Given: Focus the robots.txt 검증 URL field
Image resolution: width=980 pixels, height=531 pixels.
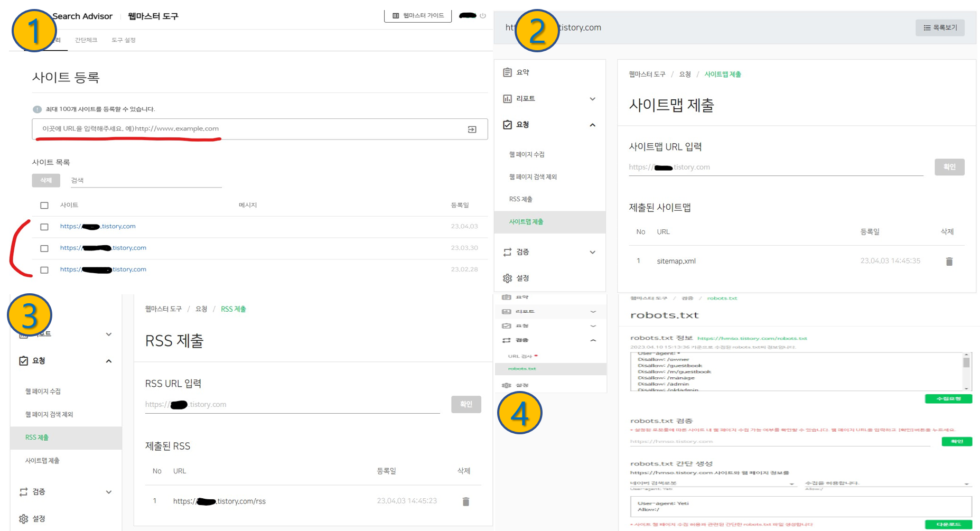Looking at the screenshot, I should [780, 442].
